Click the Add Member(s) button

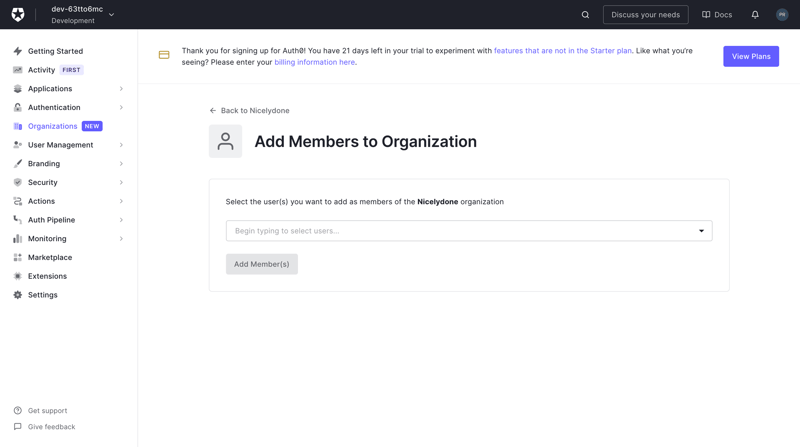pyautogui.click(x=262, y=264)
